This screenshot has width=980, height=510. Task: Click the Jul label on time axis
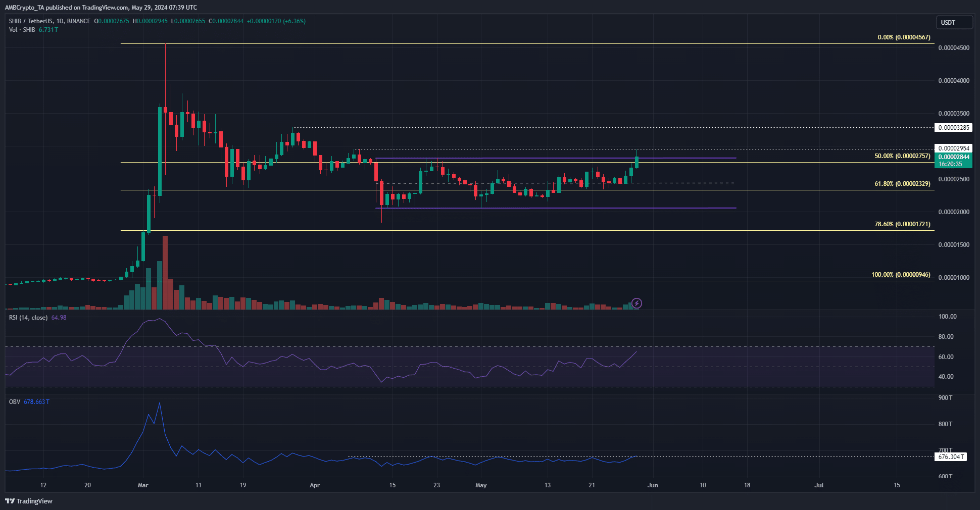tap(819, 485)
